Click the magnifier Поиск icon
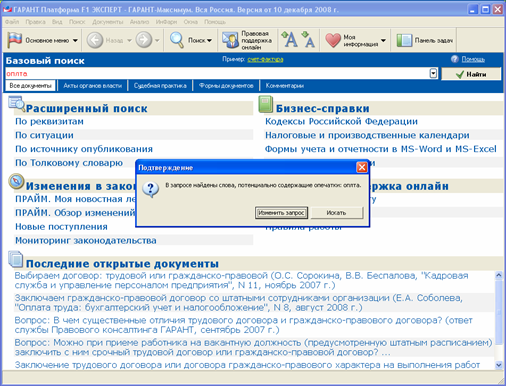This screenshot has height=386, width=506. point(177,40)
